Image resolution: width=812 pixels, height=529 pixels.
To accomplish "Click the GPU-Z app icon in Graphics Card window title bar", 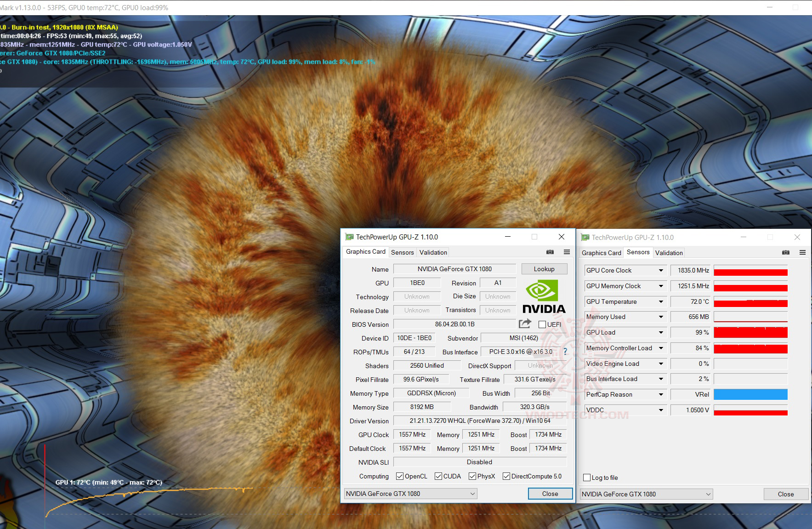I will pyautogui.click(x=350, y=237).
